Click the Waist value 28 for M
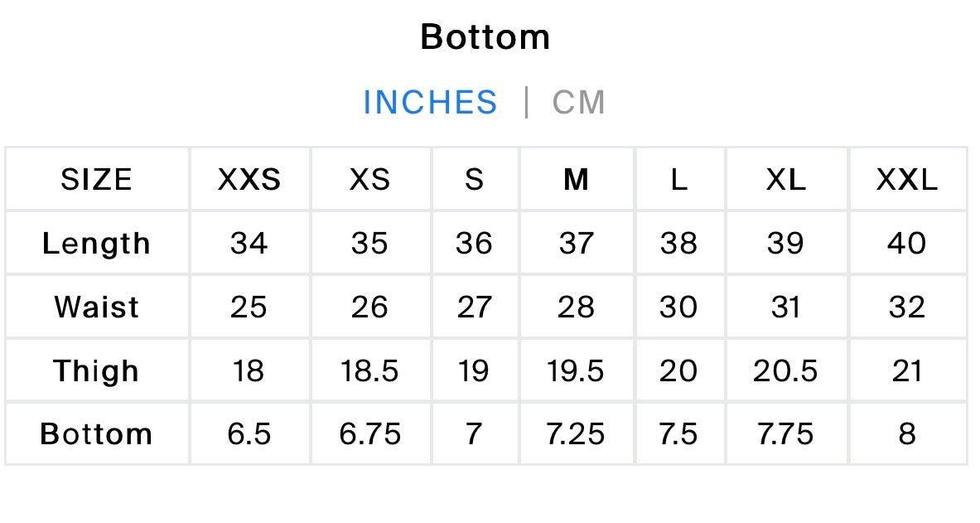980x523 pixels. click(576, 308)
